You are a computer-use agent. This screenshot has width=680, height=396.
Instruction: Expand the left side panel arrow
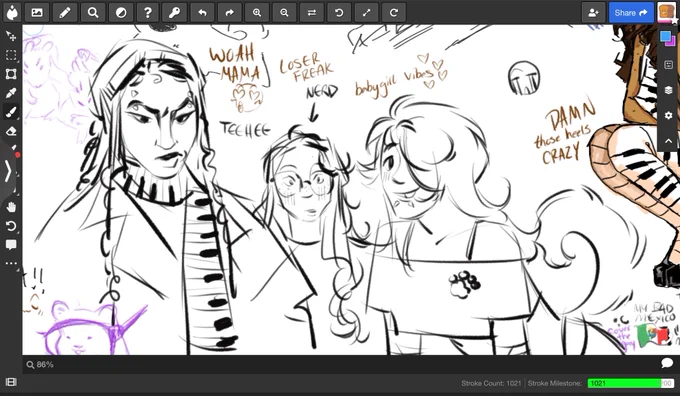tap(7, 171)
